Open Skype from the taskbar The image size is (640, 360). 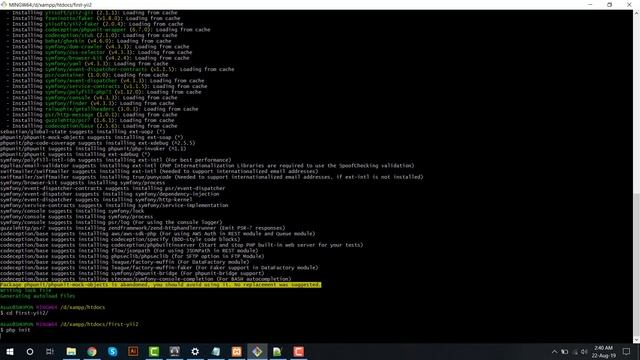coord(113,351)
